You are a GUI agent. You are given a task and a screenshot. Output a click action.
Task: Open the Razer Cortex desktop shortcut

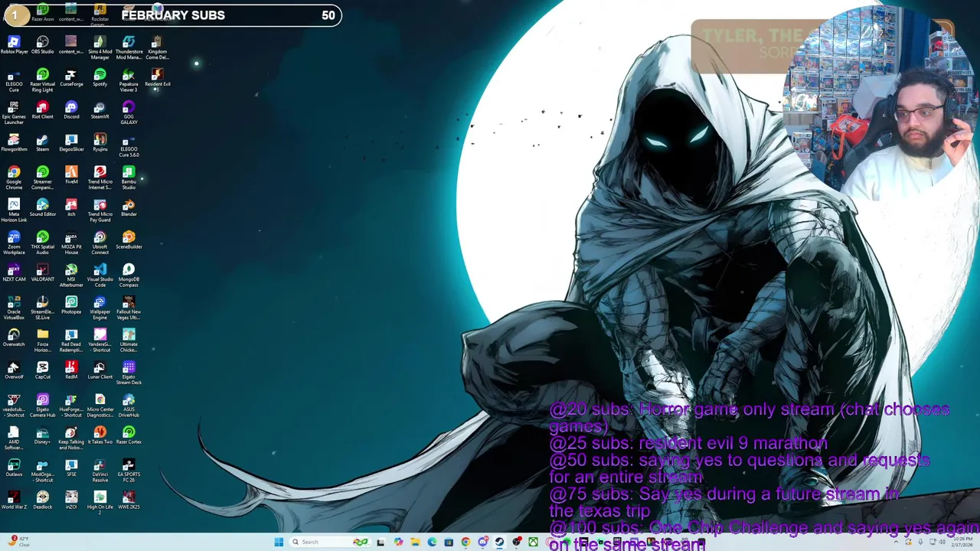(129, 435)
